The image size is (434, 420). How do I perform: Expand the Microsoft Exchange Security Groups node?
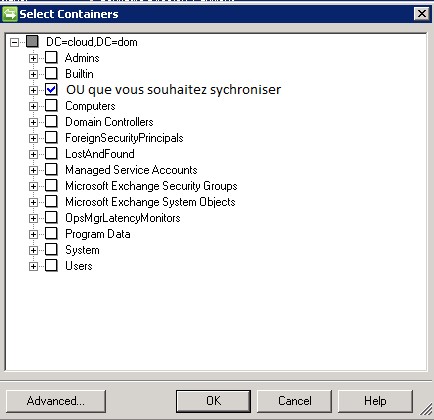tap(33, 186)
